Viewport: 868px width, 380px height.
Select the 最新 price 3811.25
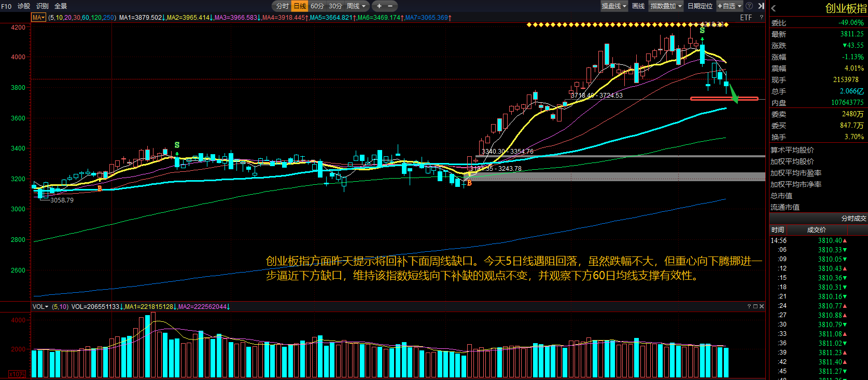(x=852, y=34)
